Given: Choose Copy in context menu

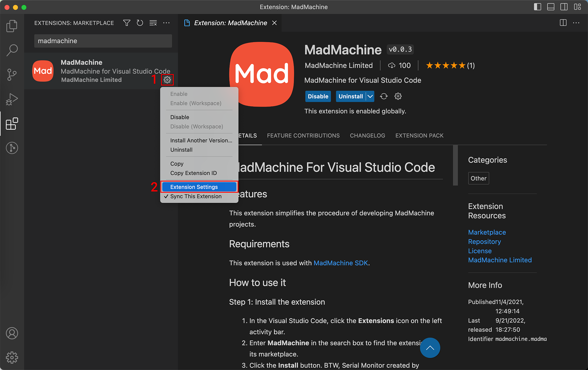Looking at the screenshot, I should tap(199, 164).
